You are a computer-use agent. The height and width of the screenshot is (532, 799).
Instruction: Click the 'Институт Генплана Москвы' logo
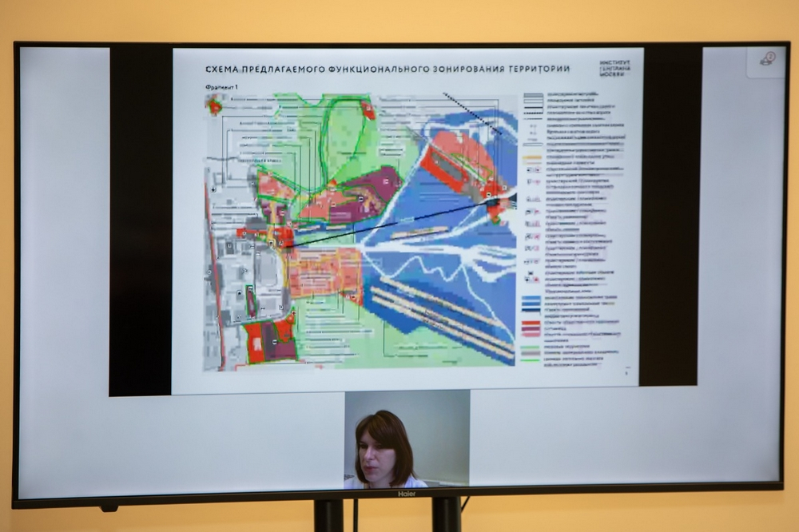click(614, 68)
